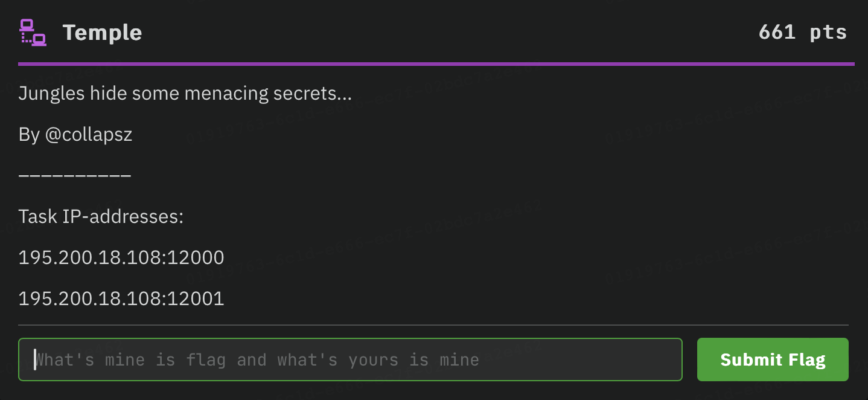
Task: Click the word IP-addresses: in the heading
Action: pos(123,216)
